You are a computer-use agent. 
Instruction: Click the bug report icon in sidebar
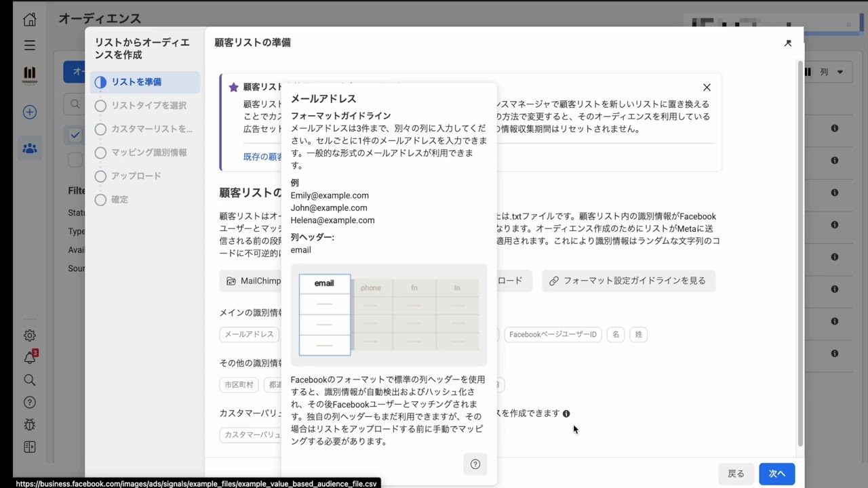click(29, 424)
